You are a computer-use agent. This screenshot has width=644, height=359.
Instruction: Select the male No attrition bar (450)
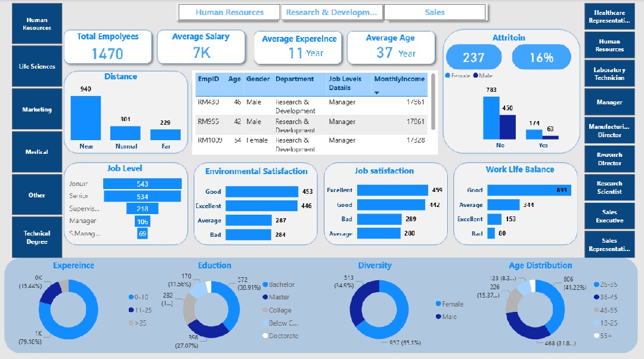tap(507, 127)
